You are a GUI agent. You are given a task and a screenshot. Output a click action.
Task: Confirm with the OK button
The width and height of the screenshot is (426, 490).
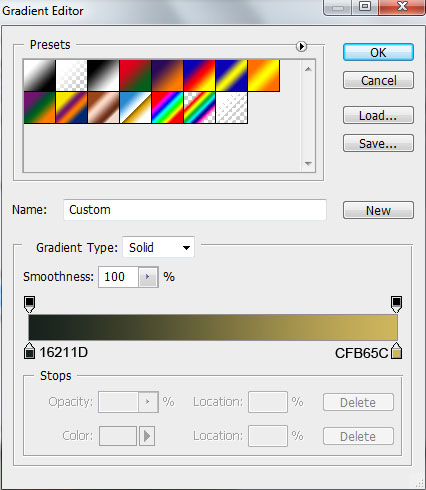378,52
